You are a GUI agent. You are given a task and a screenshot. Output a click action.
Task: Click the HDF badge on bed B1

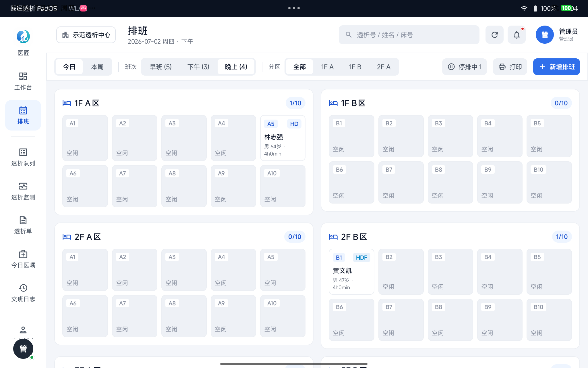[x=361, y=258]
